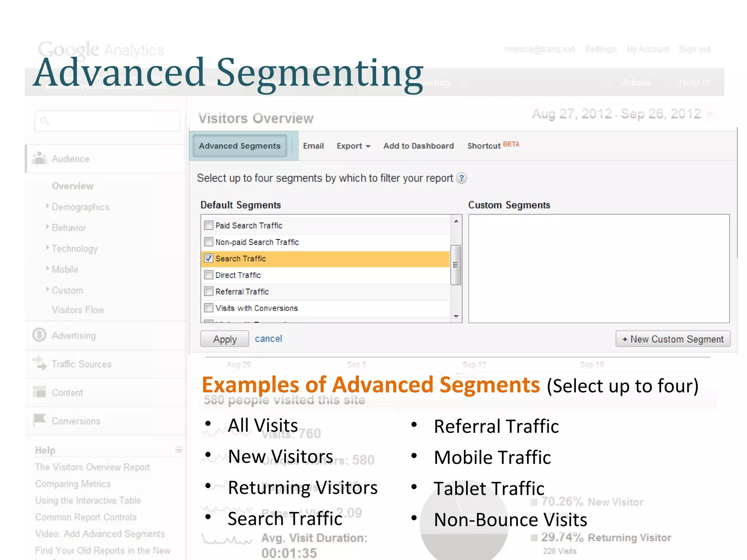Image resolution: width=747 pixels, height=560 pixels.
Task: Open Comparing Metrics help link
Action: click(73, 484)
